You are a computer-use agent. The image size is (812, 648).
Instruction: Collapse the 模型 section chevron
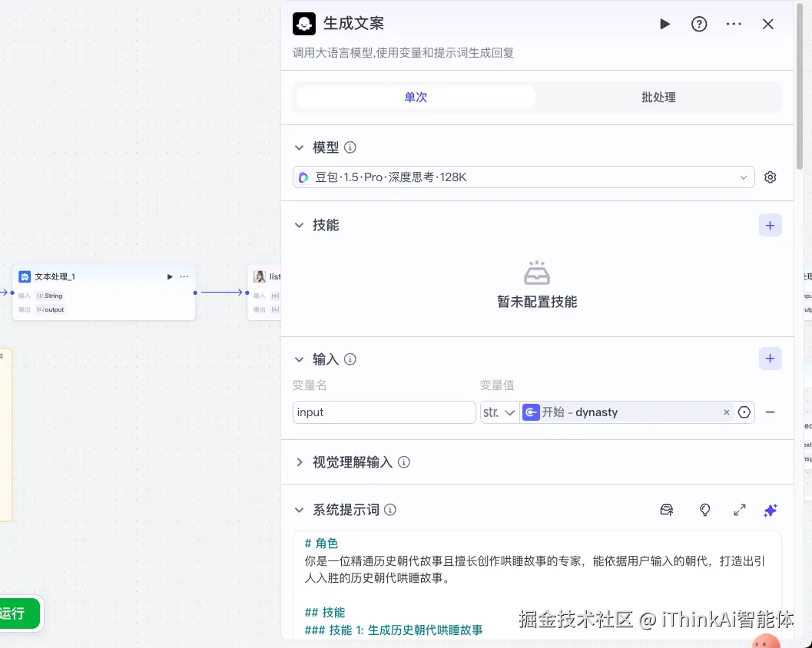pos(300,147)
